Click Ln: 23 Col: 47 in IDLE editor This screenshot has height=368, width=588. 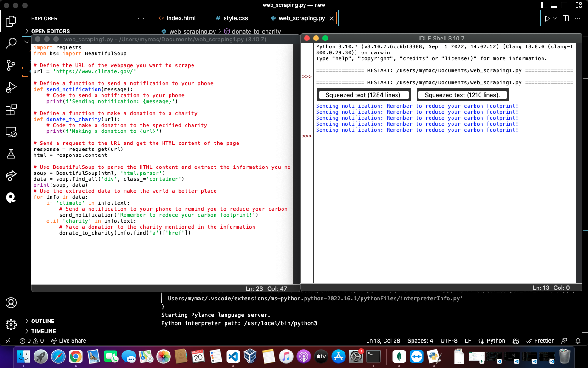266,288
